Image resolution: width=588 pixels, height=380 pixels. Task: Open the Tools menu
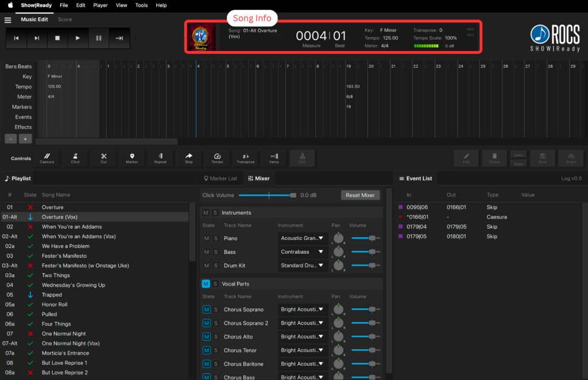(x=141, y=5)
